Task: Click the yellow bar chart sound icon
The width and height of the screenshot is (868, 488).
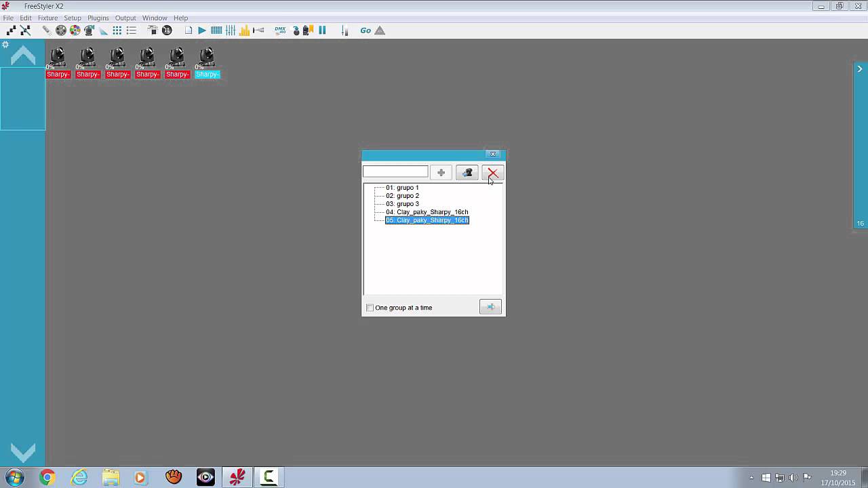Action: click(x=244, y=30)
